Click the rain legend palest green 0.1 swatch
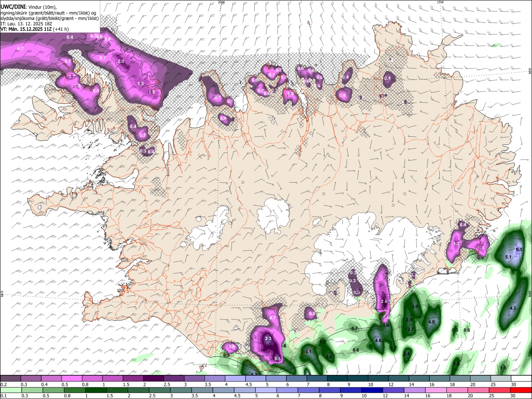Image resolution: width=532 pixels, height=399 pixels. (x=11, y=390)
